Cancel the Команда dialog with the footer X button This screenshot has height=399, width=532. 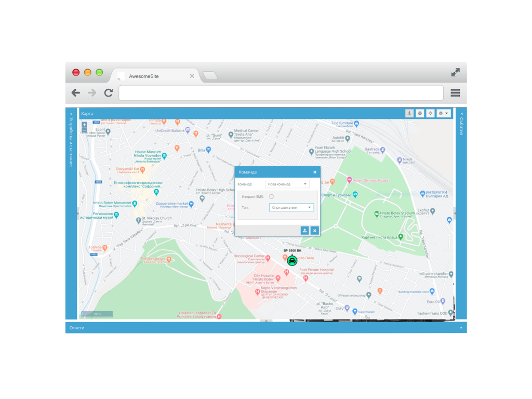click(314, 230)
